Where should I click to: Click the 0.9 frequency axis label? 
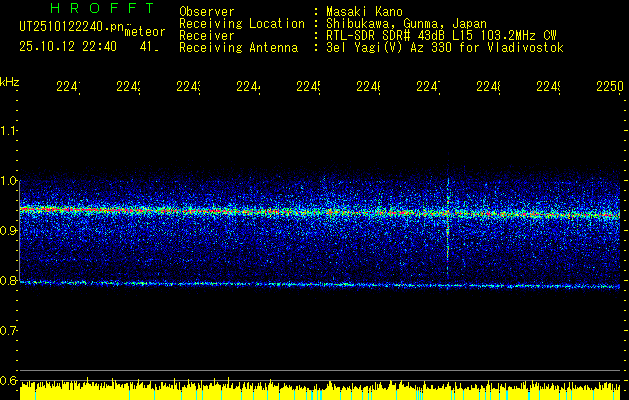10,231
